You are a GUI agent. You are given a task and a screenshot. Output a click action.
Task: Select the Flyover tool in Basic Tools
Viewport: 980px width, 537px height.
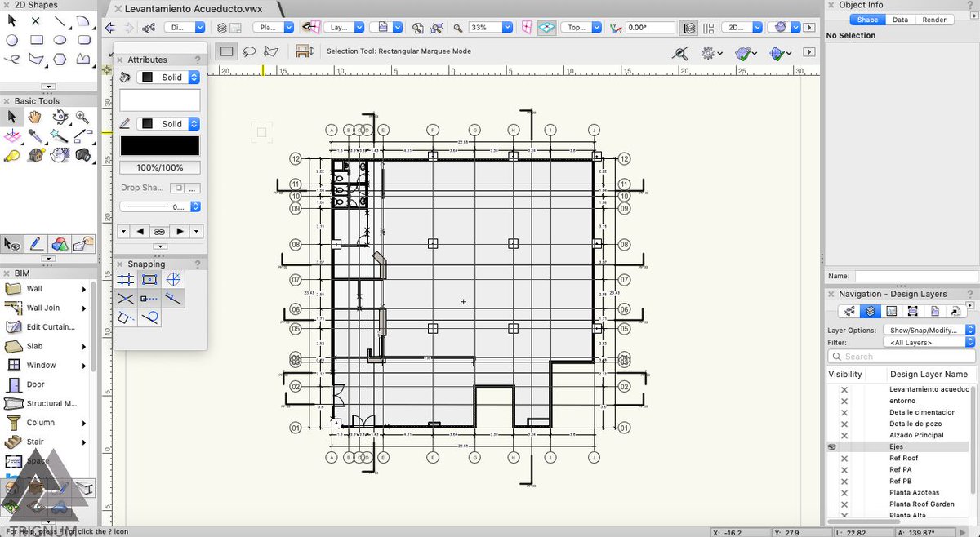pyautogui.click(x=60, y=118)
